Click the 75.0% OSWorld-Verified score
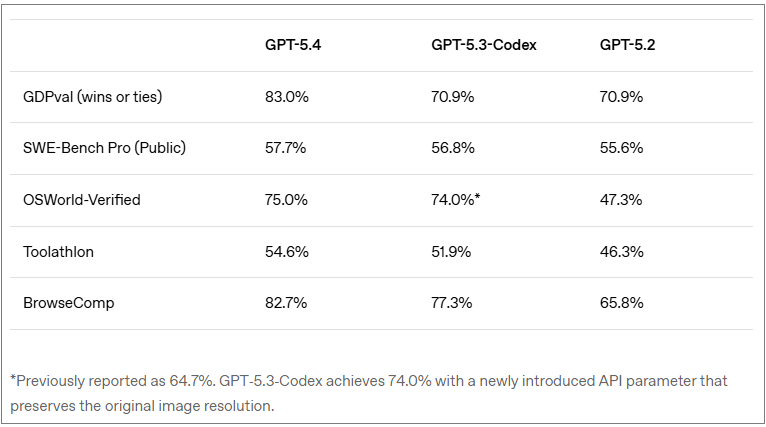This screenshot has height=427, width=766. point(286,200)
